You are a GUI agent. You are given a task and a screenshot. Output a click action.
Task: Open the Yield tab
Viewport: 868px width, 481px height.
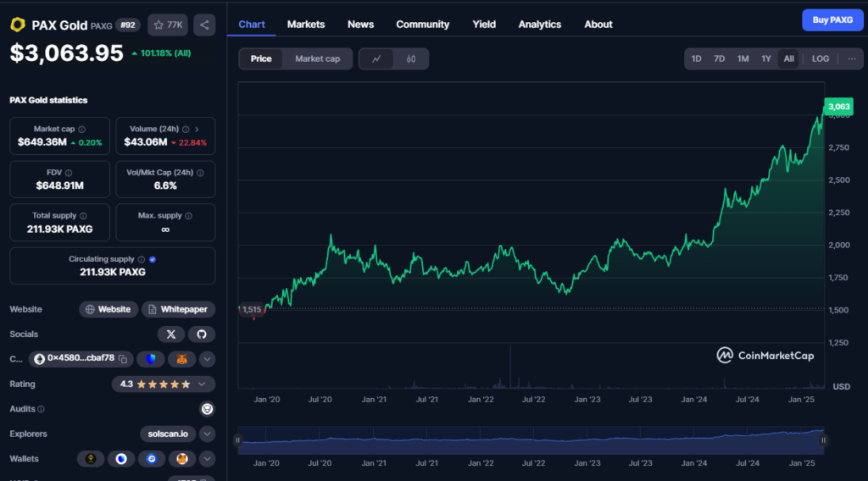pyautogui.click(x=484, y=25)
